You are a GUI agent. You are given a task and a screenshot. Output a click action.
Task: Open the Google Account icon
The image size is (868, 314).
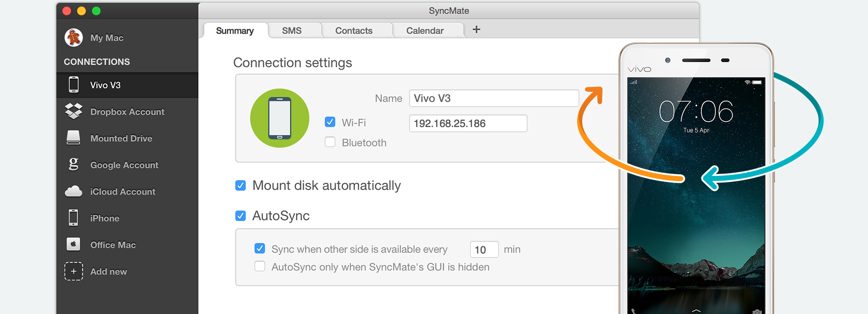(73, 164)
